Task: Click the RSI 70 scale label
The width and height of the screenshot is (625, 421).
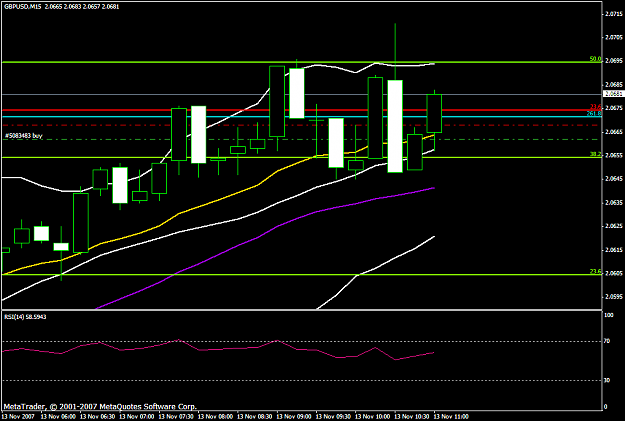Action: coord(607,341)
